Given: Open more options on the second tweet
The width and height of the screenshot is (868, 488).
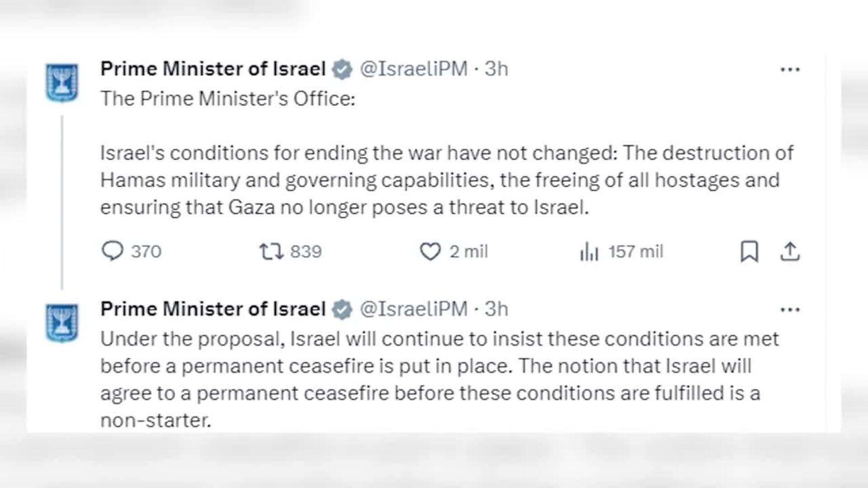Looking at the screenshot, I should point(790,310).
